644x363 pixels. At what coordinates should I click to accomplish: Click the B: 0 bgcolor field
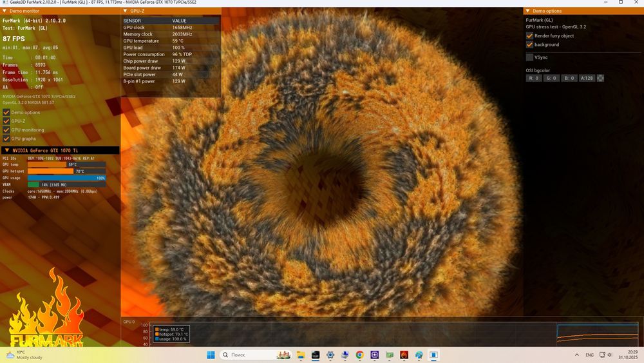pos(569,78)
